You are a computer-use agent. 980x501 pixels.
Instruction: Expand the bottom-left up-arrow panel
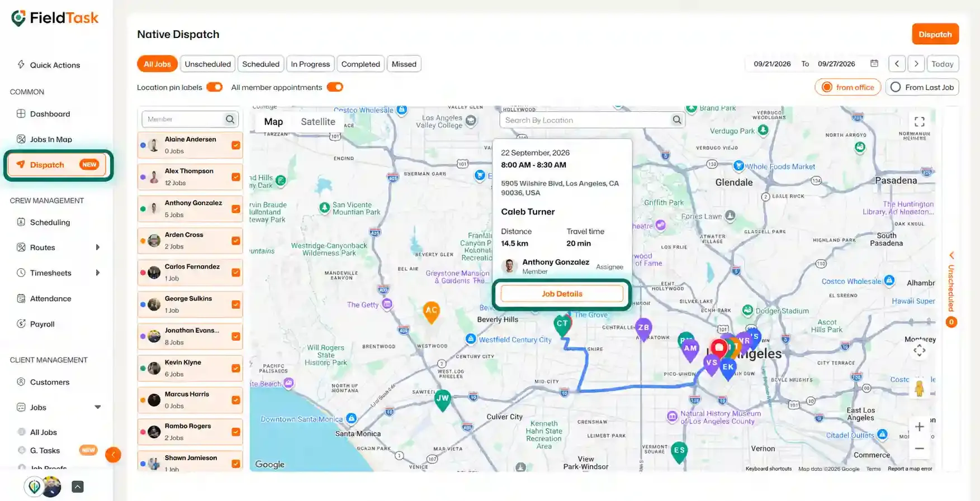pos(78,486)
